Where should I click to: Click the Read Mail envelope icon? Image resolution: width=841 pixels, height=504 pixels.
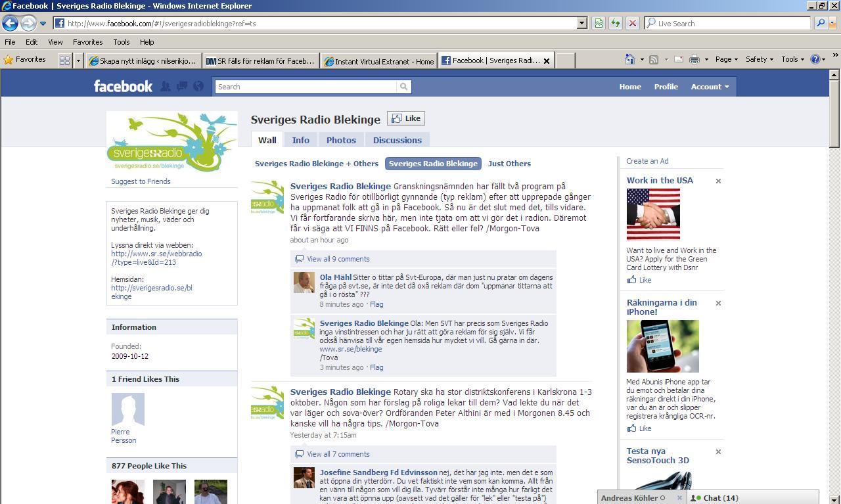(x=679, y=59)
